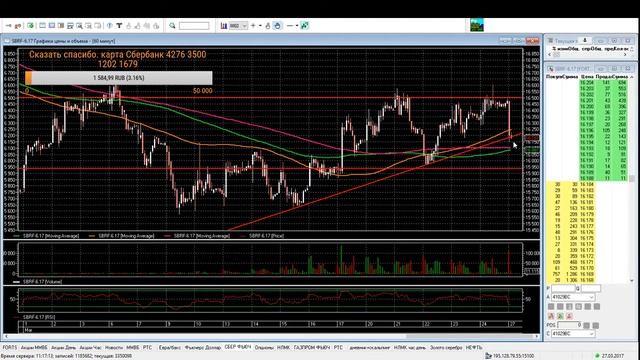640x360 pixels.
Task: Switch to the Акции День tab
Action: [63, 347]
